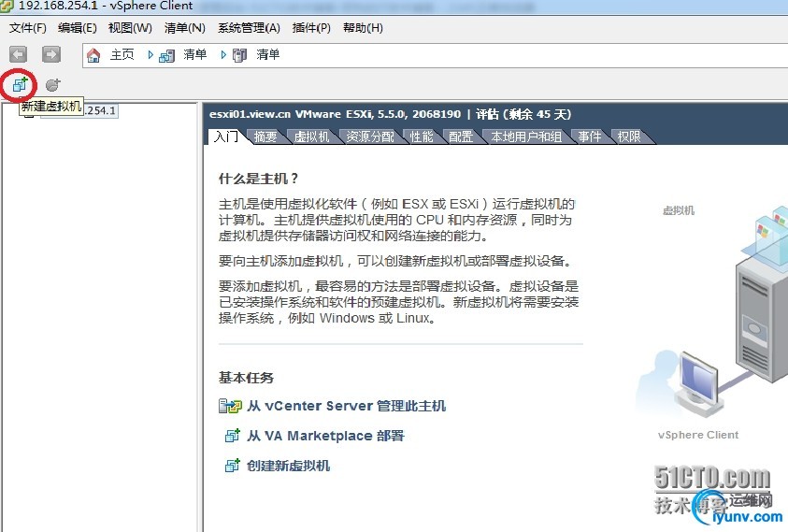Go back with the left arrow button
Screen dimensions: 788x532
point(18,54)
